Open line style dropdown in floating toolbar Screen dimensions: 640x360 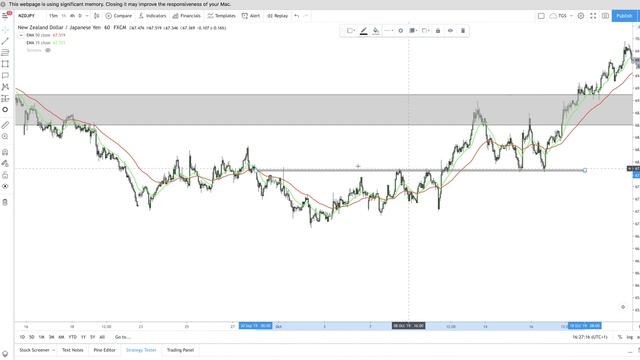pyautogui.click(x=388, y=31)
